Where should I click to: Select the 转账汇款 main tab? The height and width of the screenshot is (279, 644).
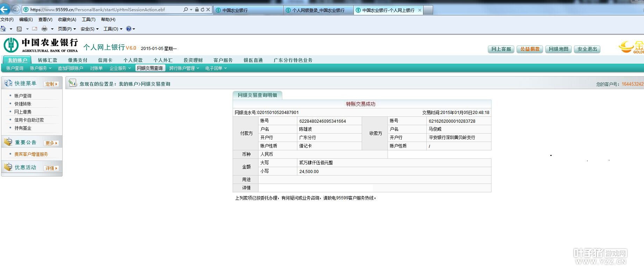tap(48, 60)
